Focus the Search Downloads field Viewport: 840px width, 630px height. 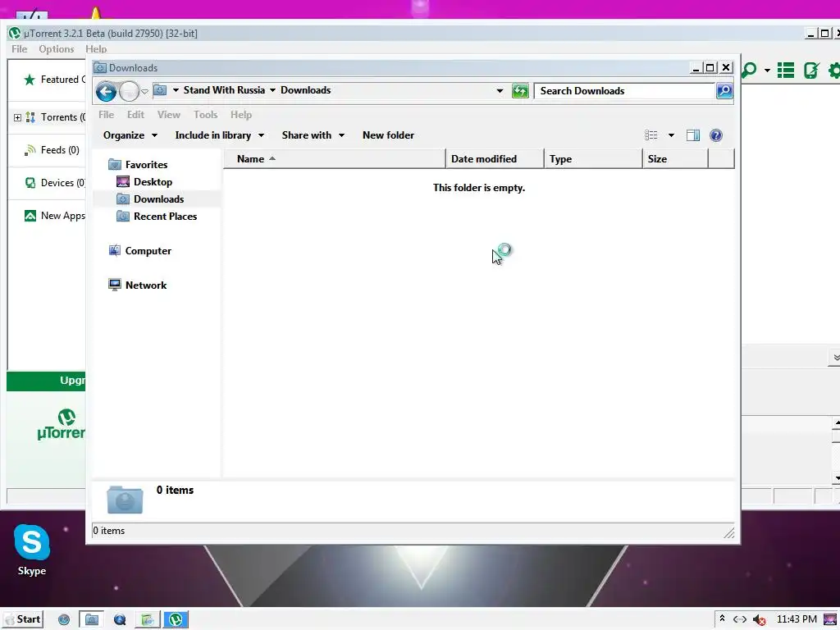click(624, 91)
